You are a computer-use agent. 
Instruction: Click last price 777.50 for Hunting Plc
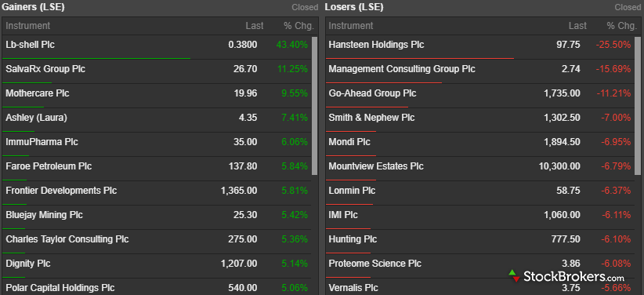[x=568, y=239]
